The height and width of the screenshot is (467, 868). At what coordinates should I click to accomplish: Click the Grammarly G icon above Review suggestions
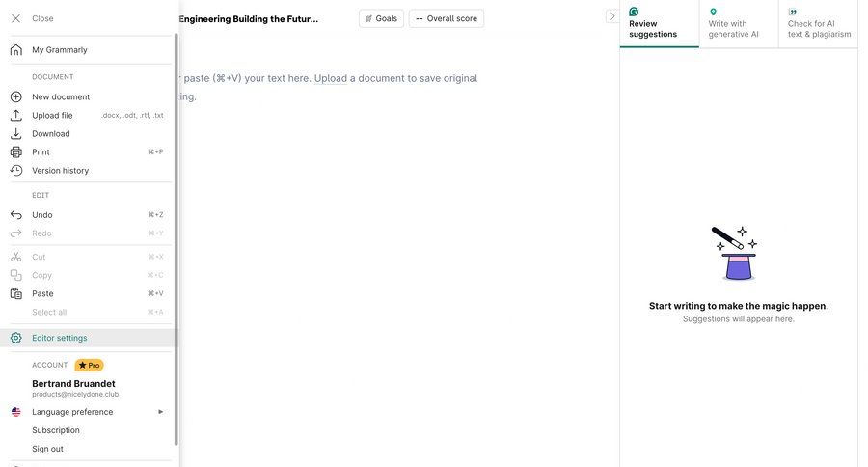click(x=634, y=12)
